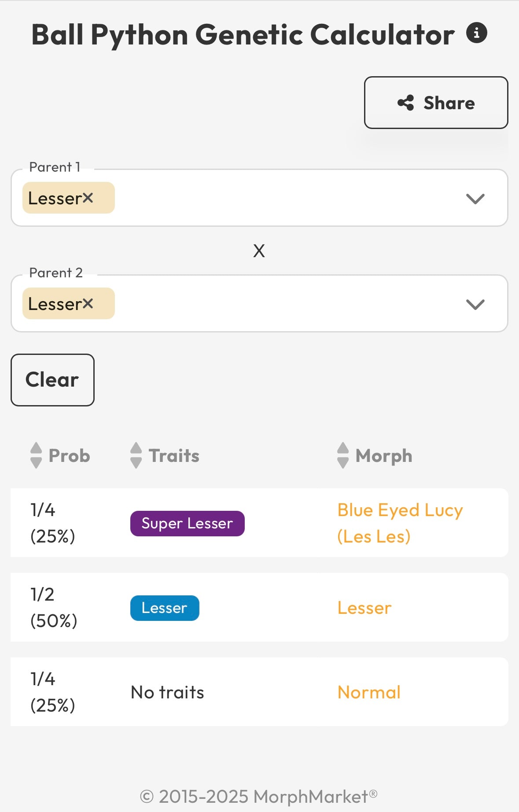
Task: Expand the Parent 1 dropdown chevron
Action: tap(475, 199)
